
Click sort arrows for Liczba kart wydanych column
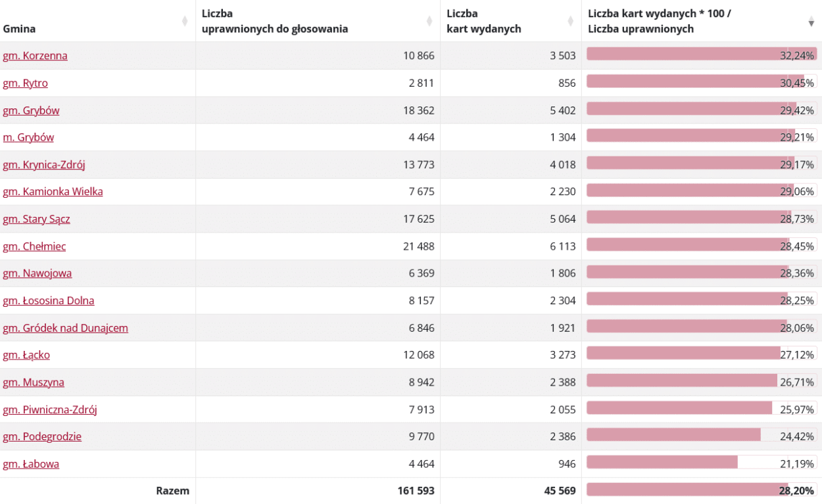[x=570, y=22]
